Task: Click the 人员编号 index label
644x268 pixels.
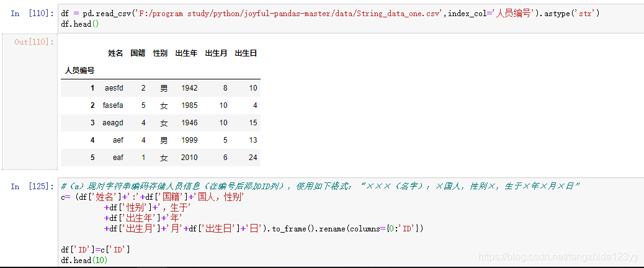Action: click(79, 71)
